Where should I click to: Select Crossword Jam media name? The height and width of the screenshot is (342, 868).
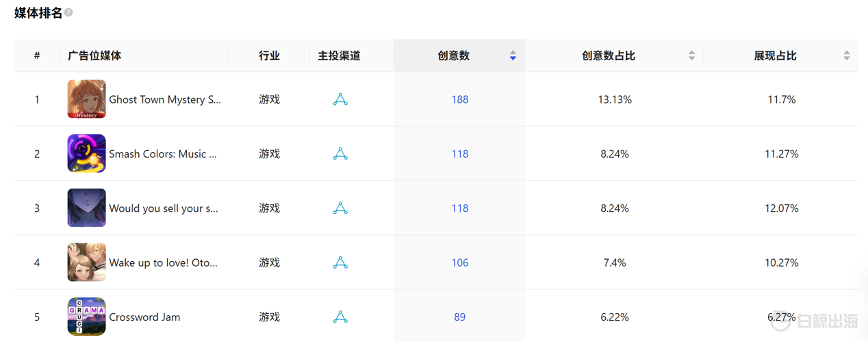[144, 317]
